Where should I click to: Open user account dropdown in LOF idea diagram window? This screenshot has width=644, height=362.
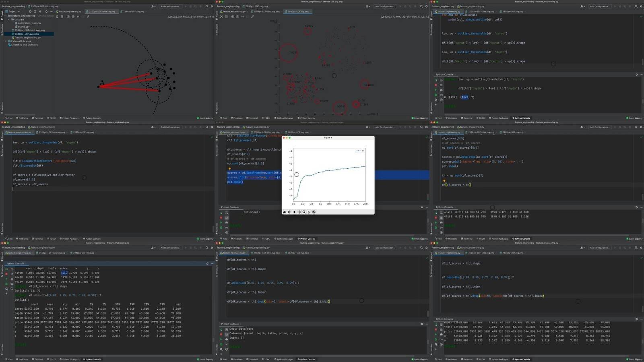(153, 6)
